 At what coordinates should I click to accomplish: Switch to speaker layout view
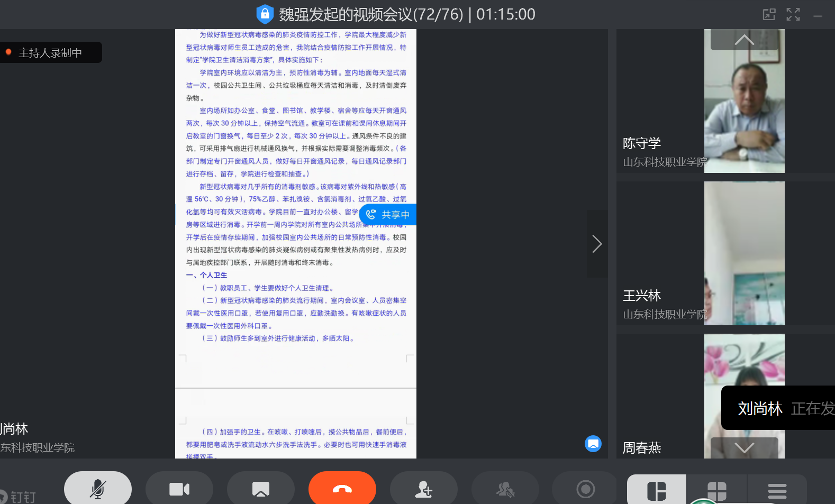tap(657, 490)
